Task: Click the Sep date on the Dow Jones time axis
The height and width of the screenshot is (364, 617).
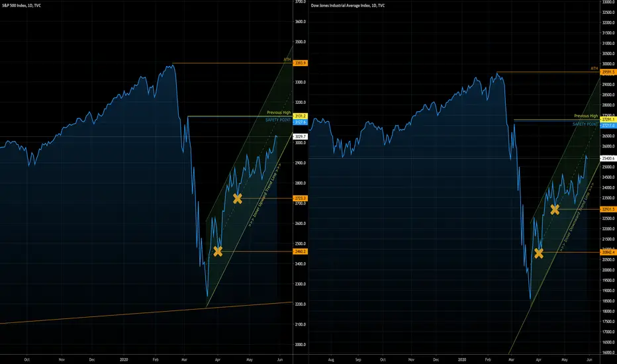Action: point(358,359)
